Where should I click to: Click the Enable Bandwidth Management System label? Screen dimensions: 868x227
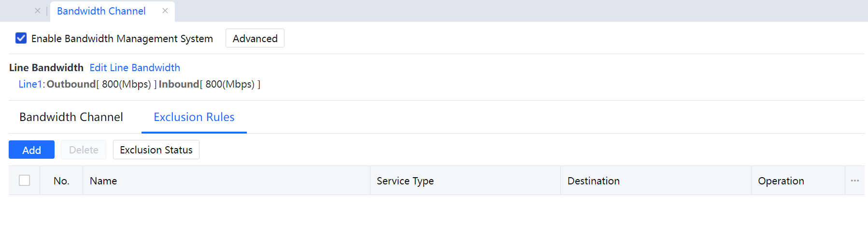tap(122, 39)
